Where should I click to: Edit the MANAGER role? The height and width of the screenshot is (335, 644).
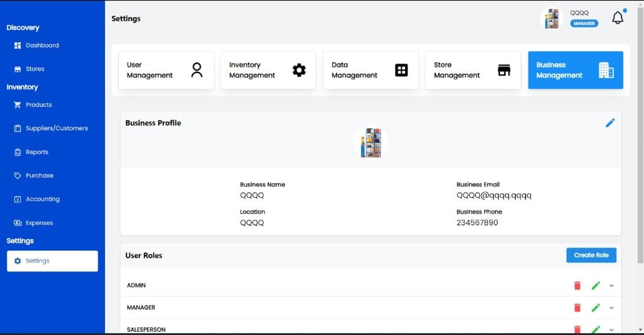pyautogui.click(x=596, y=308)
